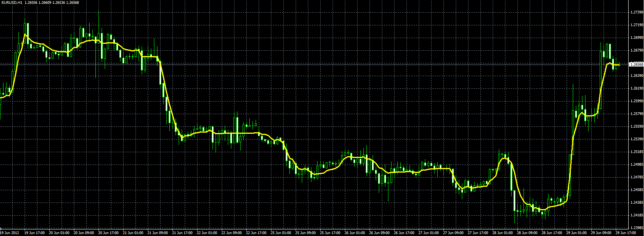Viewport: 644px width, 236px height.
Task: Click the 1.27390 price axis label
Action: tap(637, 12)
